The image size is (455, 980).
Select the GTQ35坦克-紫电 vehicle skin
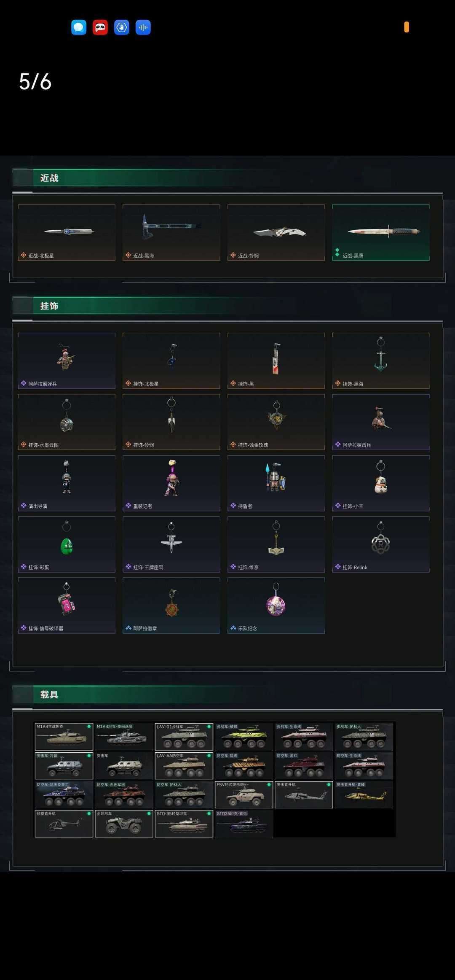click(x=244, y=824)
